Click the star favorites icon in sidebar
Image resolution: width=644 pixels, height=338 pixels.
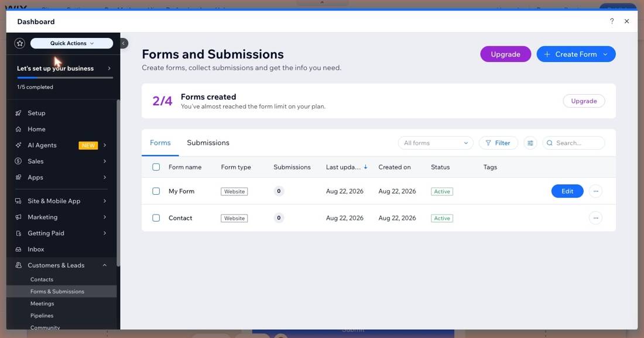[x=20, y=43]
